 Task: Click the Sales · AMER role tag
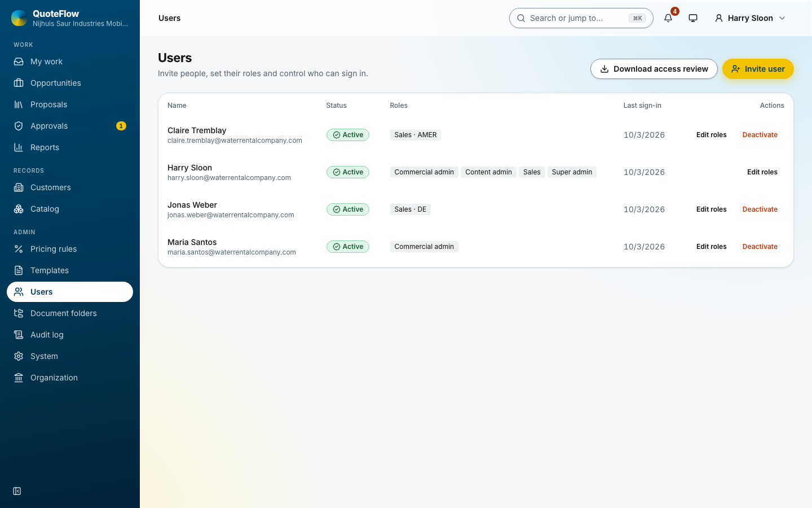(416, 135)
